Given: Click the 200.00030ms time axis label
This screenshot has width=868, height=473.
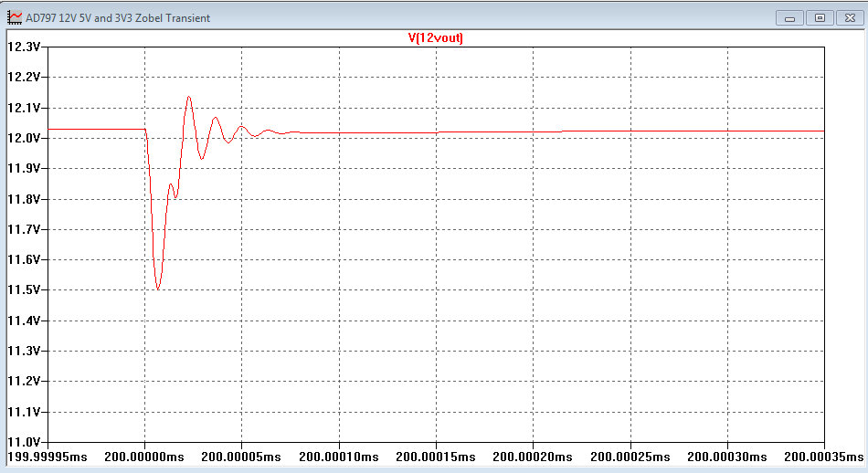Looking at the screenshot, I should pyautogui.click(x=727, y=457).
